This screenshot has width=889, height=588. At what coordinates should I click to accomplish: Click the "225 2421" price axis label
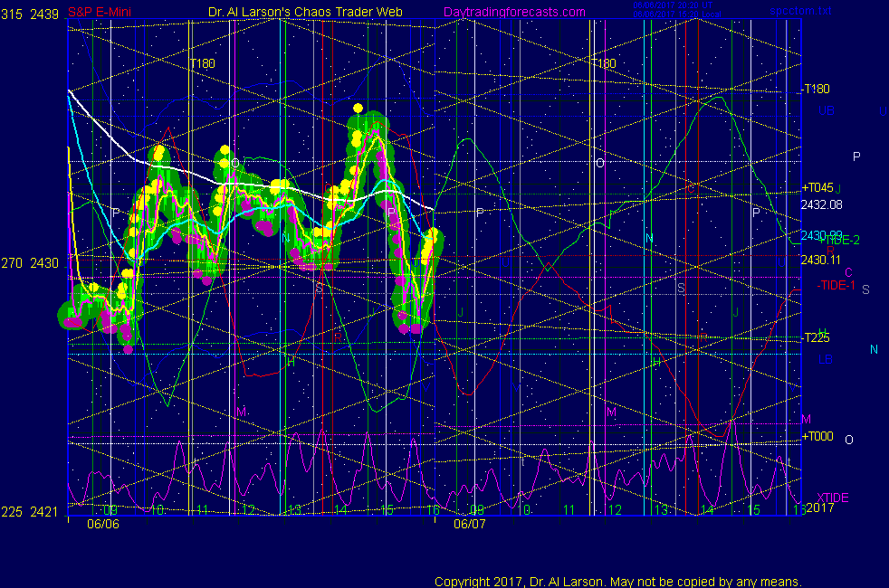pyautogui.click(x=30, y=511)
